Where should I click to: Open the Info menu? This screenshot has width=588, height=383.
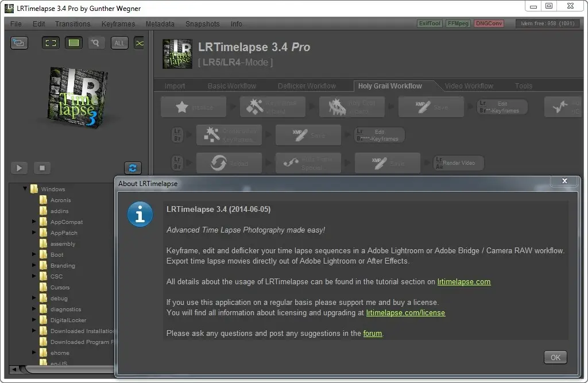point(236,24)
